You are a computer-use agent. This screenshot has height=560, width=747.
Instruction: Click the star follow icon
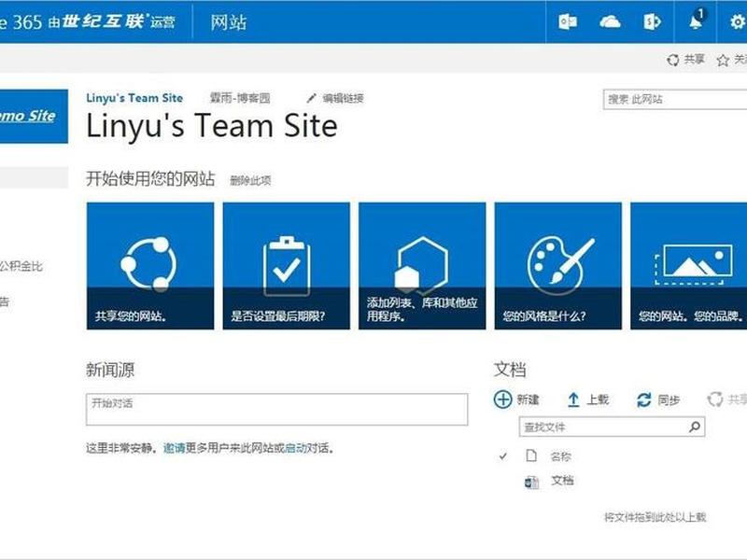[723, 60]
